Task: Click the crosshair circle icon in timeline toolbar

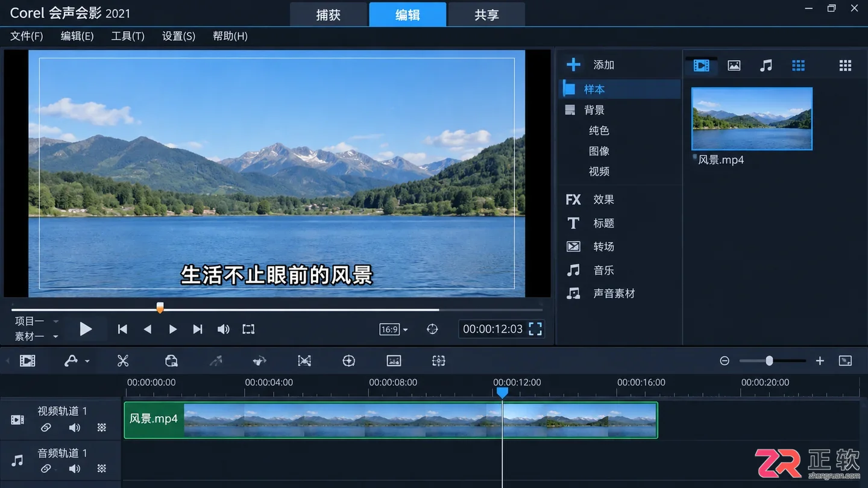Action: (x=348, y=361)
